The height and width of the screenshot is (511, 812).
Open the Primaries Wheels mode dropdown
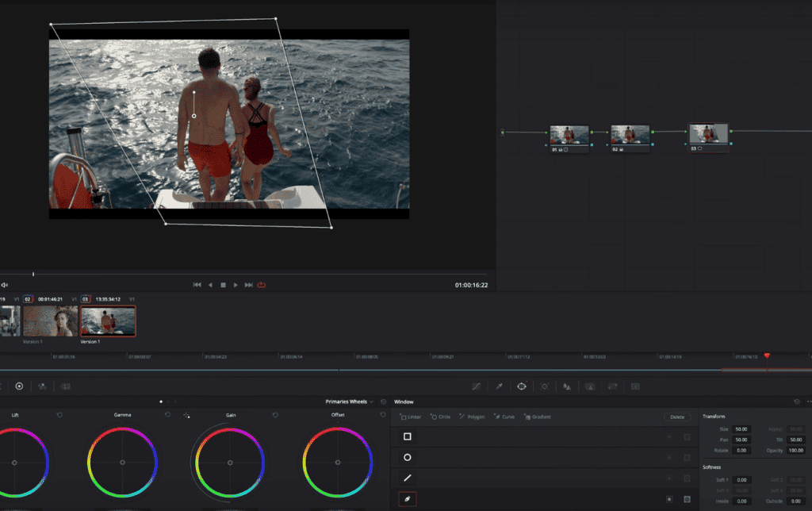click(x=350, y=401)
